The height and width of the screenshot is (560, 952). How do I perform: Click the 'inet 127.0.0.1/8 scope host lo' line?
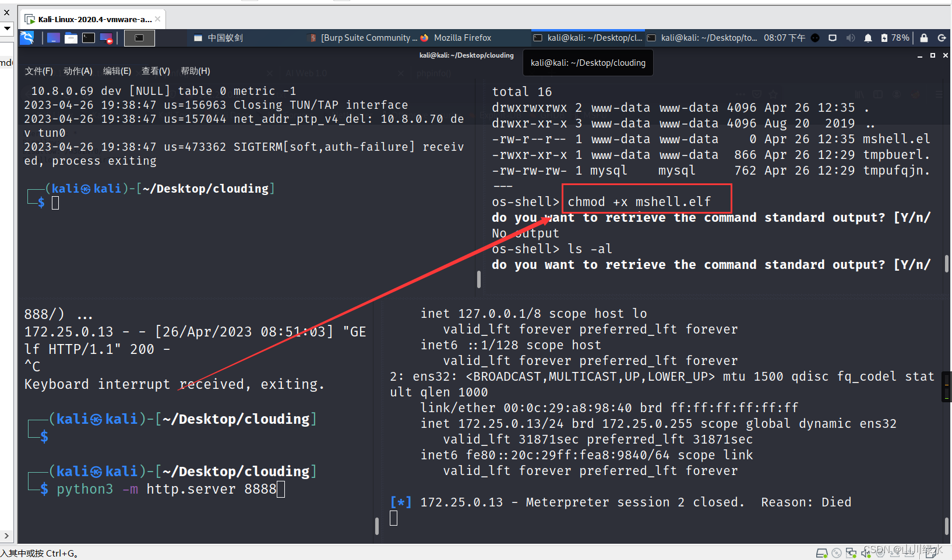click(534, 314)
